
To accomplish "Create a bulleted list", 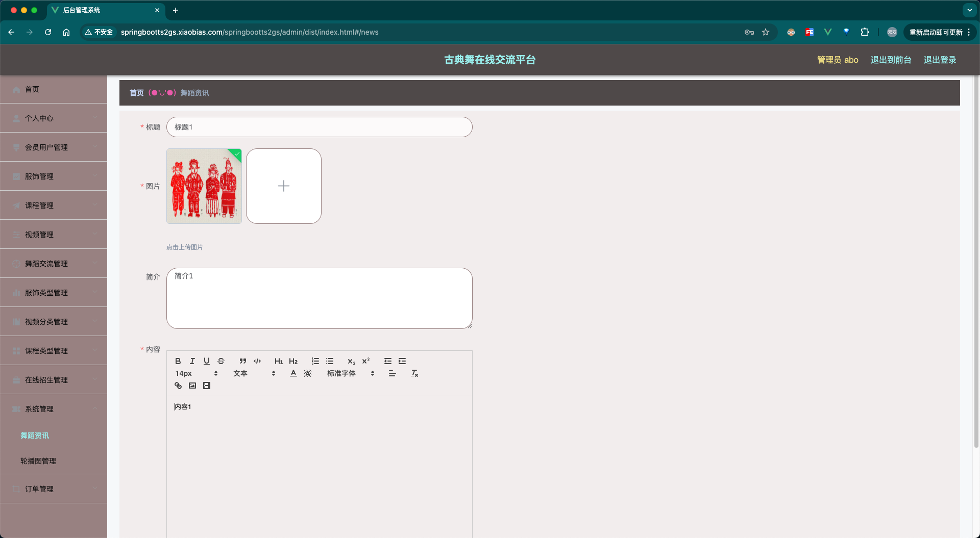I will click(x=330, y=361).
